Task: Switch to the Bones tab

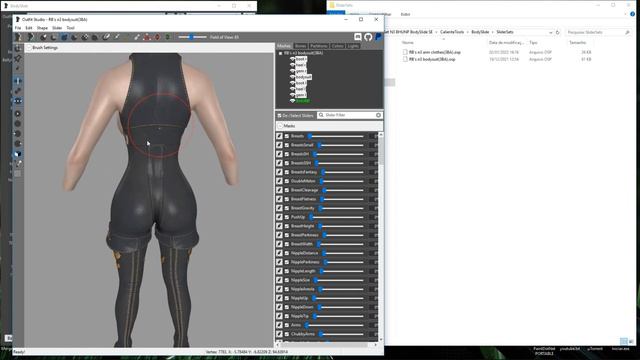Action: point(300,46)
